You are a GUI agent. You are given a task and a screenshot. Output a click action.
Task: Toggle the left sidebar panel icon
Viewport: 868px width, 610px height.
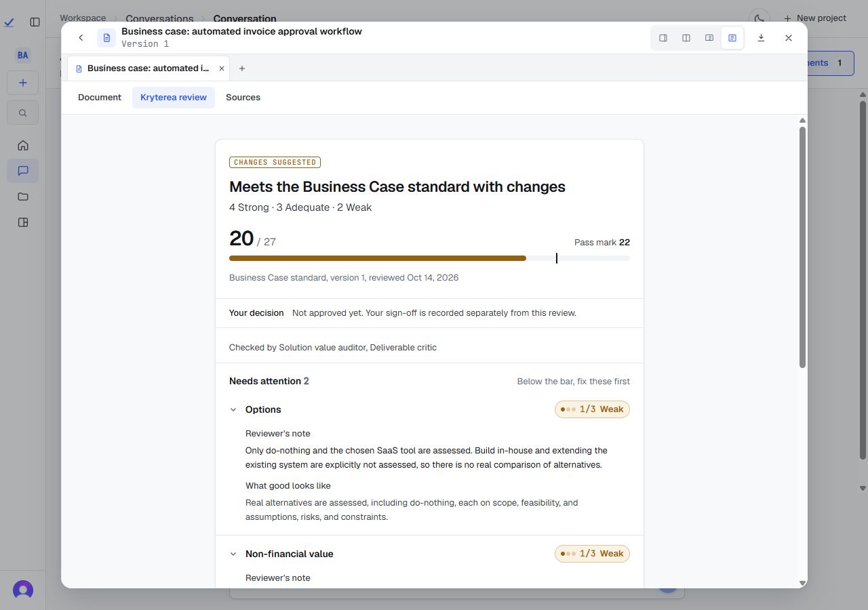(x=35, y=22)
